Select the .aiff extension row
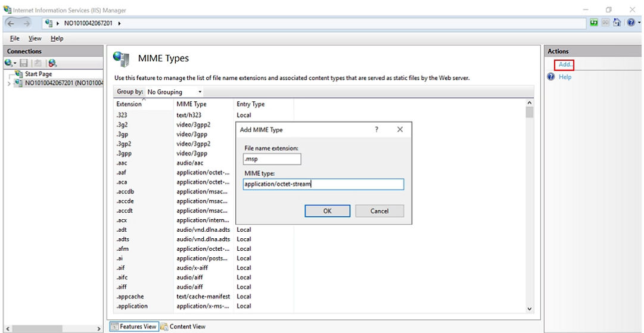This screenshot has width=644, height=333. pyautogui.click(x=204, y=287)
